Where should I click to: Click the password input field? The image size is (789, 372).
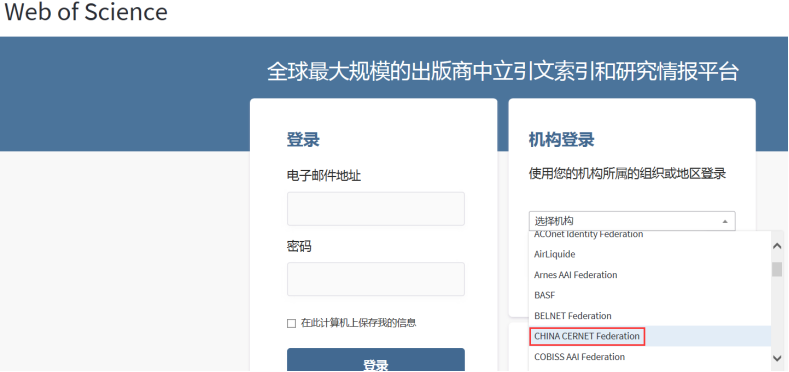[x=375, y=279]
